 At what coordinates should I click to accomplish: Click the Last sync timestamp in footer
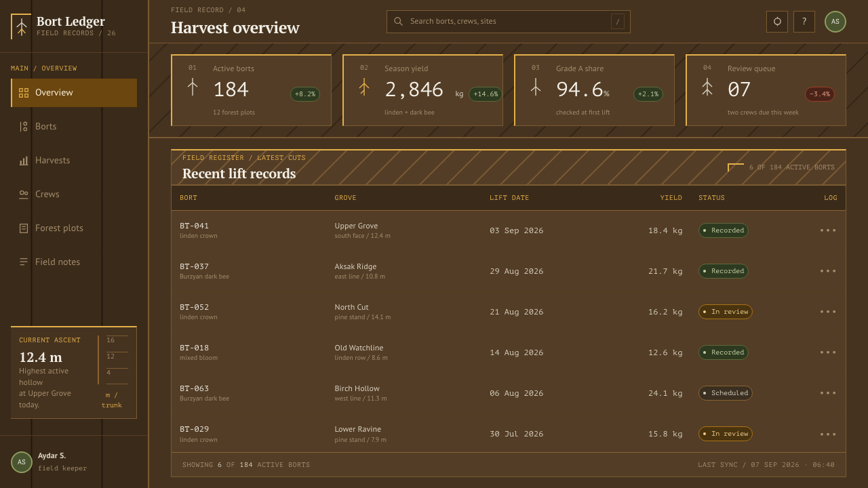[x=766, y=465]
